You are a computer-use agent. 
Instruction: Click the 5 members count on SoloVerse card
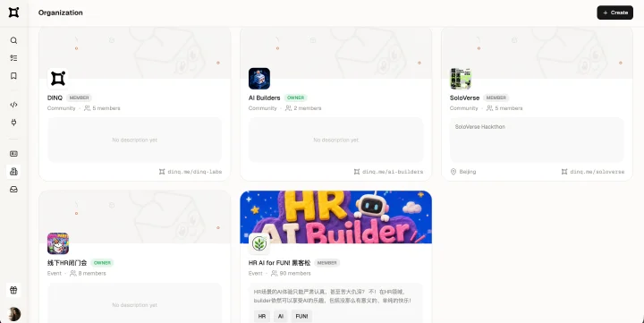point(504,108)
